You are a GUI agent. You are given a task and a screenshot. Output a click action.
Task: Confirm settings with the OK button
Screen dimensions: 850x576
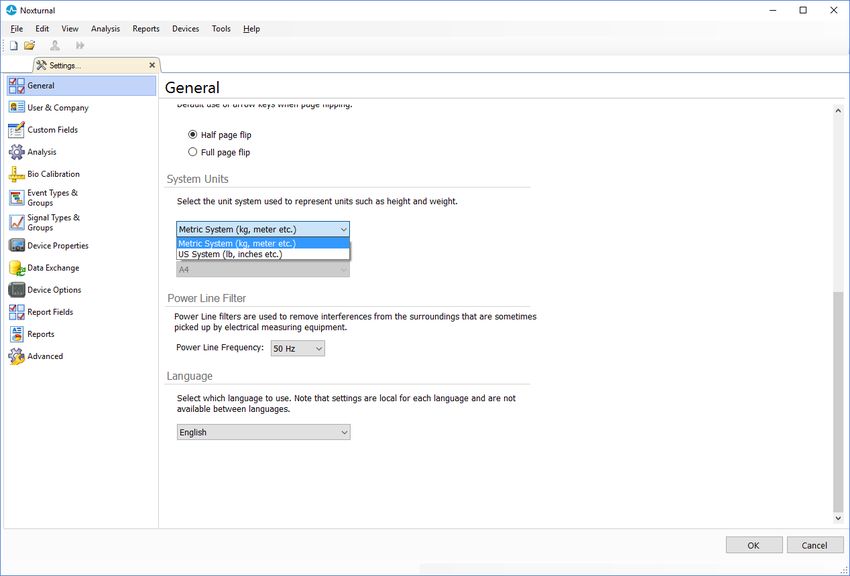click(x=754, y=545)
